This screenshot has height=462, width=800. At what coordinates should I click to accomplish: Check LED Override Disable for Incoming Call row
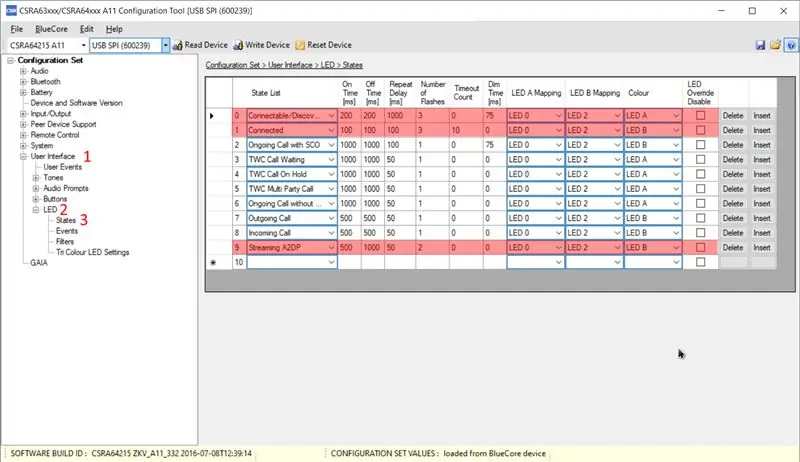701,233
